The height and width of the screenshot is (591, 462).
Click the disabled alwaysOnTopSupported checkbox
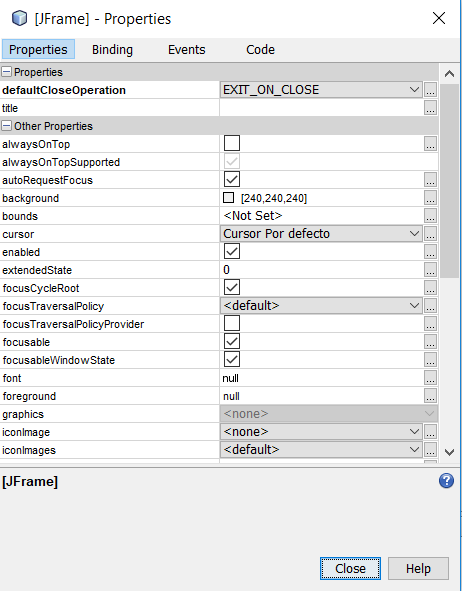click(232, 162)
